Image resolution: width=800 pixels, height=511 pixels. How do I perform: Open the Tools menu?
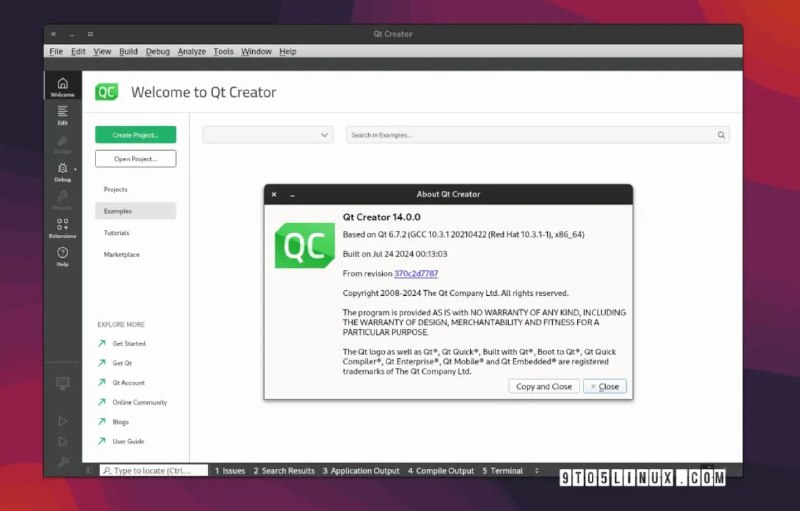(223, 52)
